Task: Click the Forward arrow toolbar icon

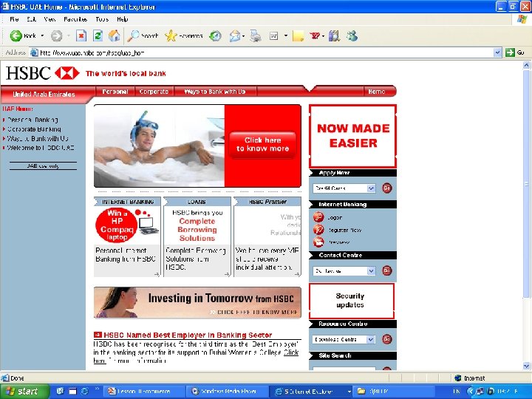Action: [x=56, y=35]
